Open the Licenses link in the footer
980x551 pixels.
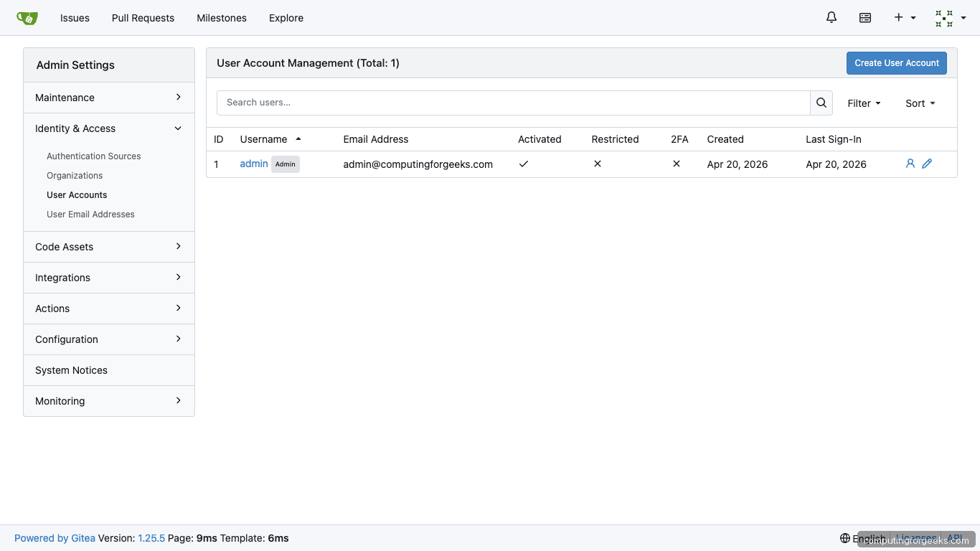[x=918, y=538]
